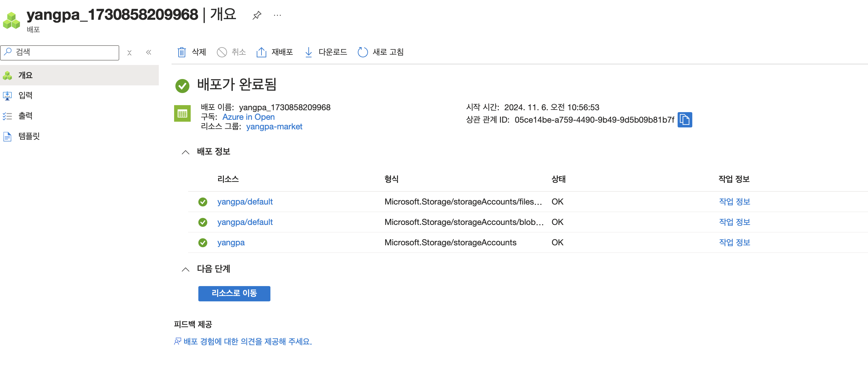868x374 pixels.
Task: Open 작업 정보 for the yangpa storage account
Action: click(734, 242)
